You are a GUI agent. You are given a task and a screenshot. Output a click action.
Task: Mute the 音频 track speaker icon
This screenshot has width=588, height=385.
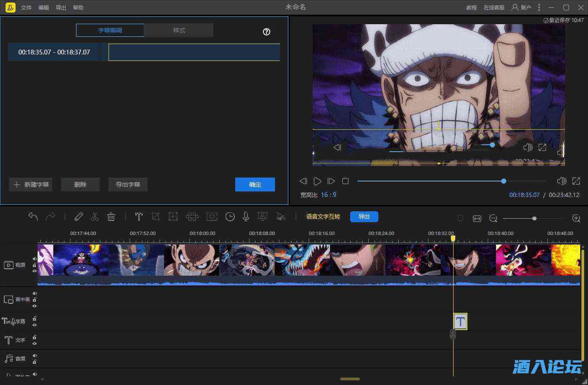coord(35,356)
